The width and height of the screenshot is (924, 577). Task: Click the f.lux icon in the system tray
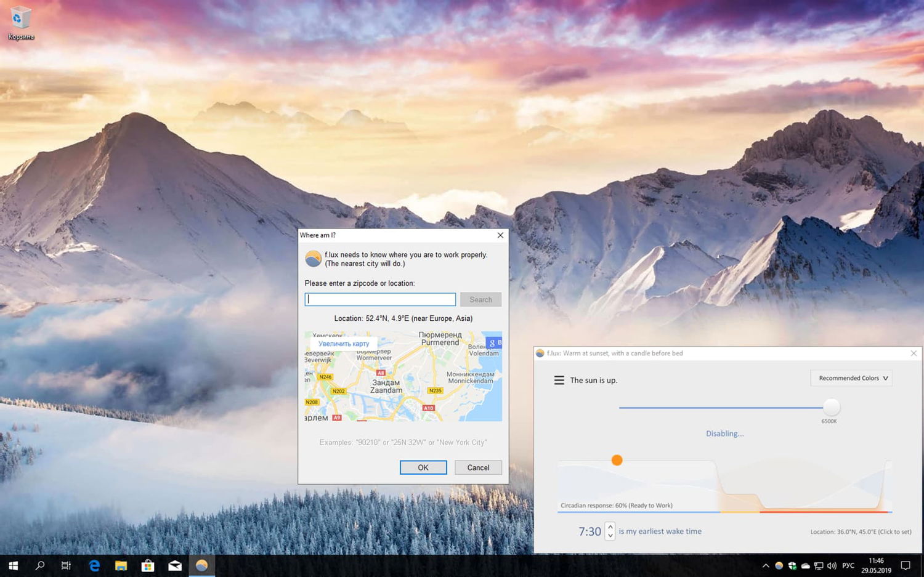coord(779,565)
